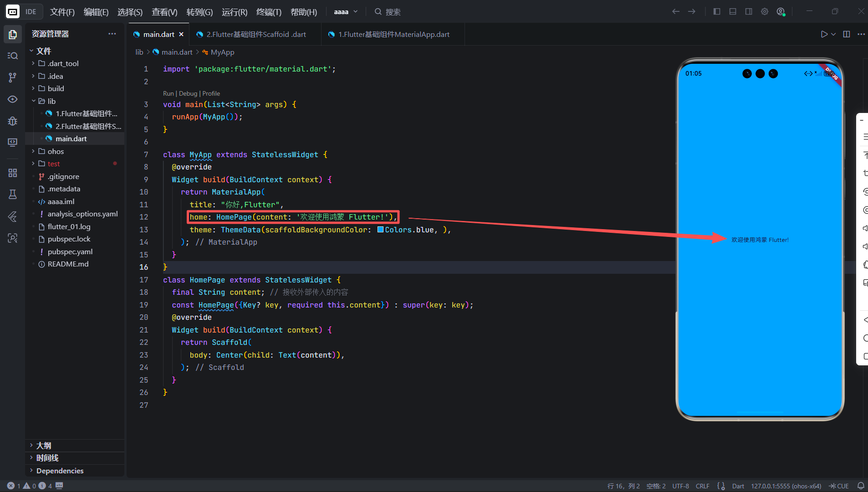This screenshot has width=868, height=492.
Task: Open the Testing flask icon in sidebar
Action: click(x=13, y=195)
